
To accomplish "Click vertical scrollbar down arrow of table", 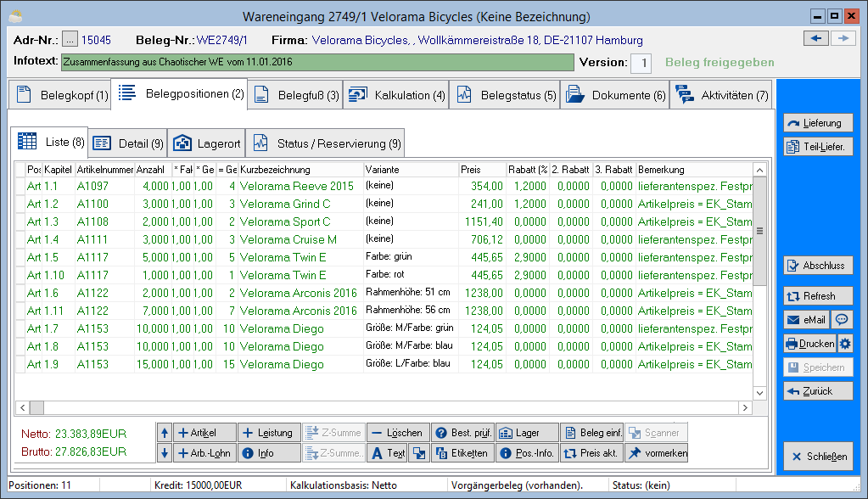I will pos(759,393).
